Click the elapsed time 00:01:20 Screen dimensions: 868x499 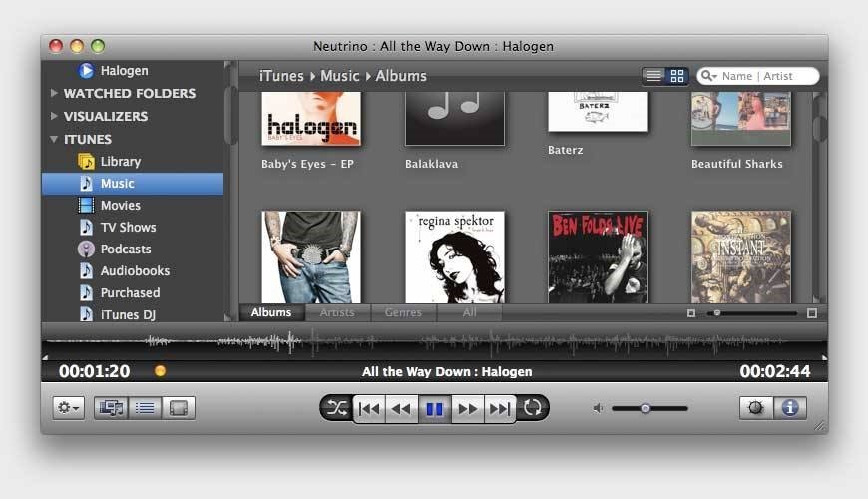coord(95,371)
